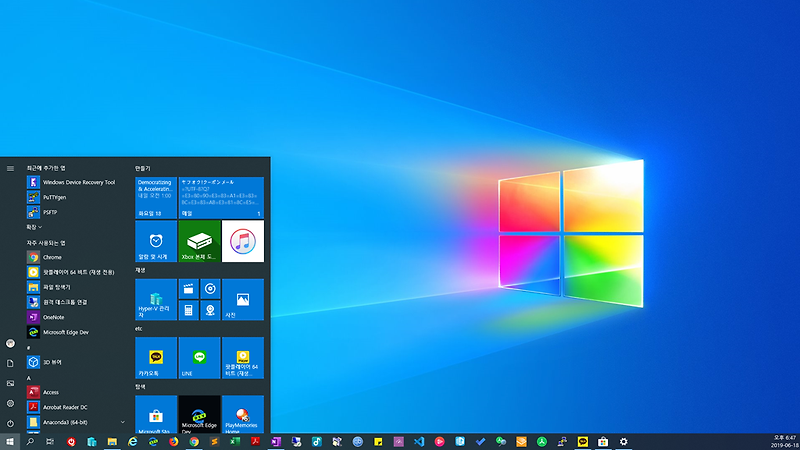Image resolution: width=800 pixels, height=450 pixels.
Task: Launch the iTunes tile
Action: tap(243, 241)
